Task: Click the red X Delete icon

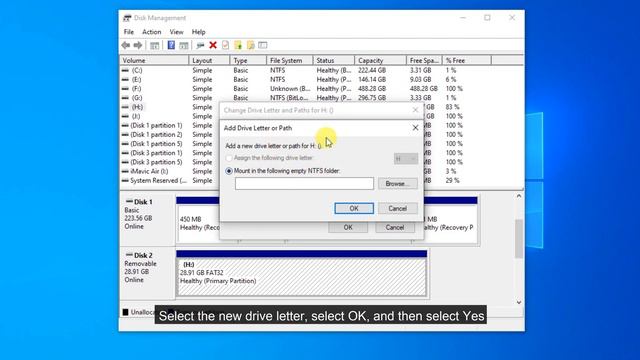Action: pos(213,45)
